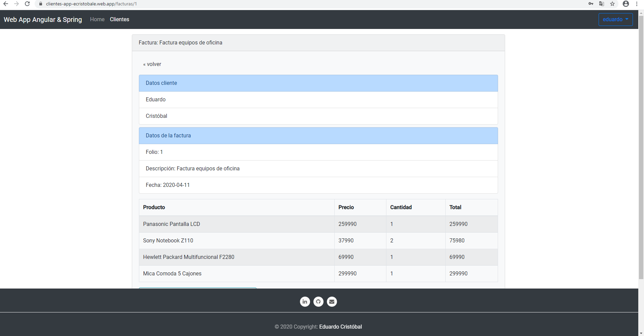
Task: Click the browser back arrow
Action: (x=6, y=4)
